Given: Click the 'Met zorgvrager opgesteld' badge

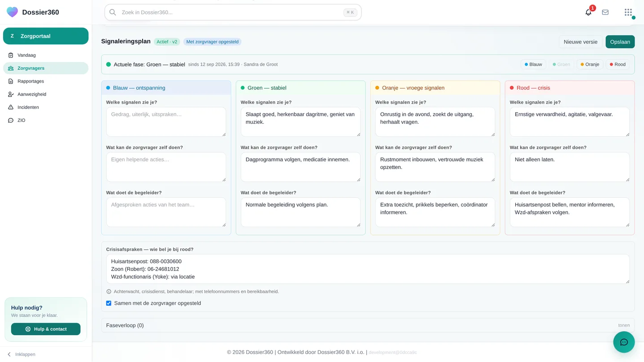Looking at the screenshot, I should 212,42.
